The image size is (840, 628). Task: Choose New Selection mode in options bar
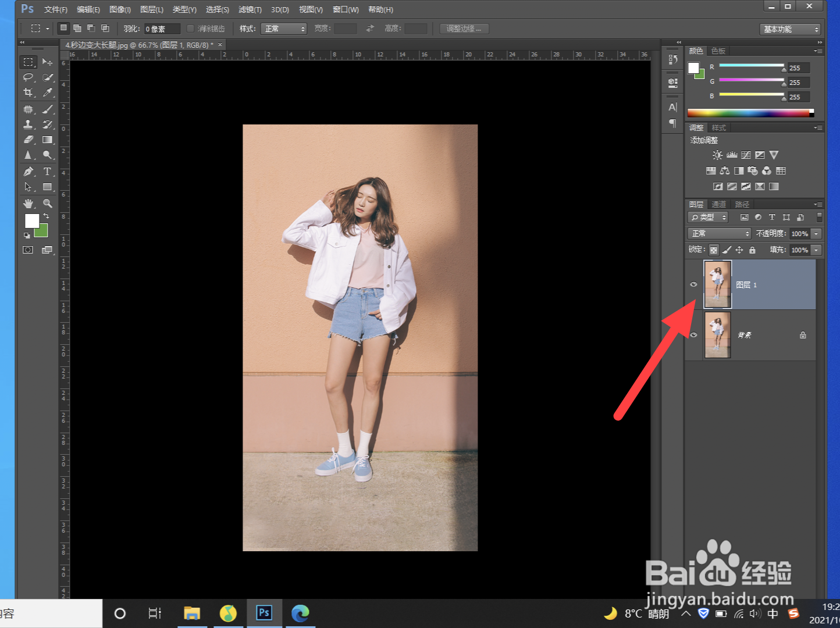(63, 28)
